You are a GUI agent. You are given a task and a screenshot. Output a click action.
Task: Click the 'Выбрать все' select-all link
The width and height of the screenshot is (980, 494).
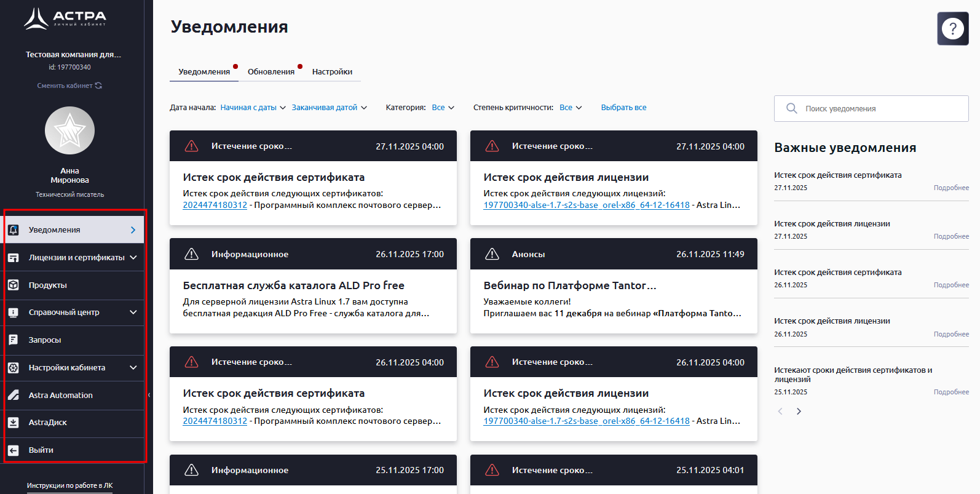point(623,108)
